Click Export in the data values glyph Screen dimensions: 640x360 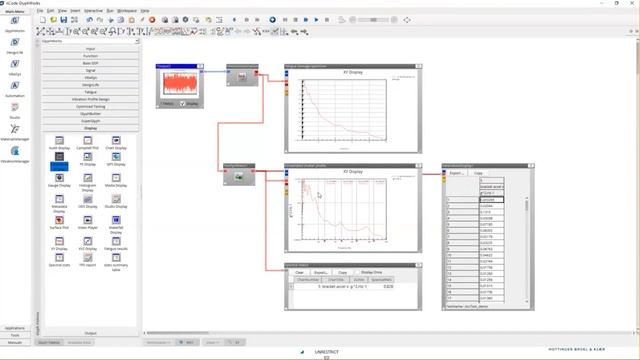click(x=457, y=173)
